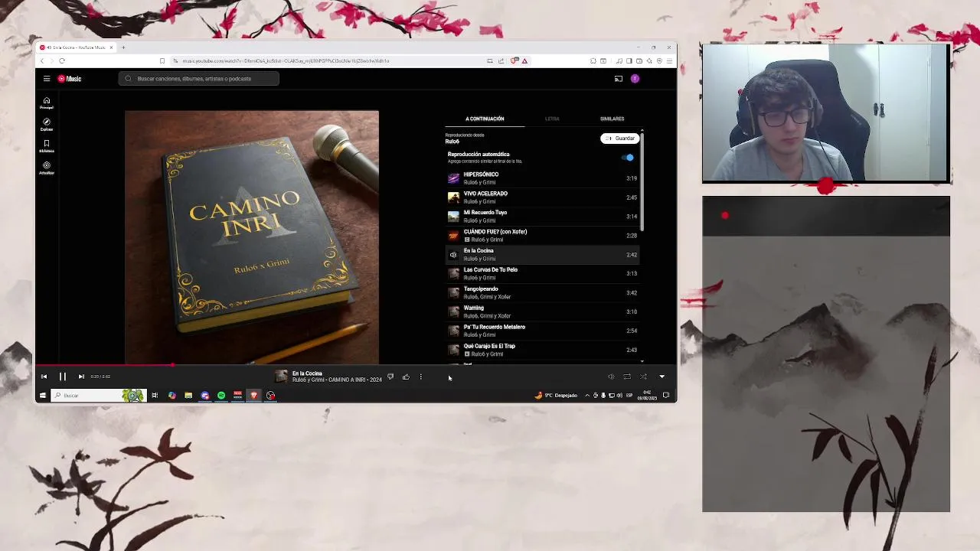Play Mi Recuerdo Tuyo from the queue
This screenshot has height=551, width=980.
pyautogui.click(x=543, y=217)
